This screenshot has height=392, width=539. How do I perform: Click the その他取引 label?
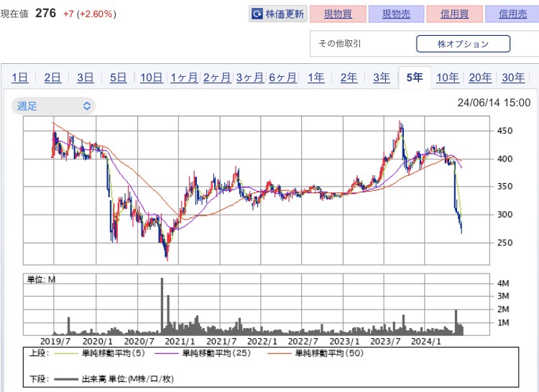click(340, 44)
